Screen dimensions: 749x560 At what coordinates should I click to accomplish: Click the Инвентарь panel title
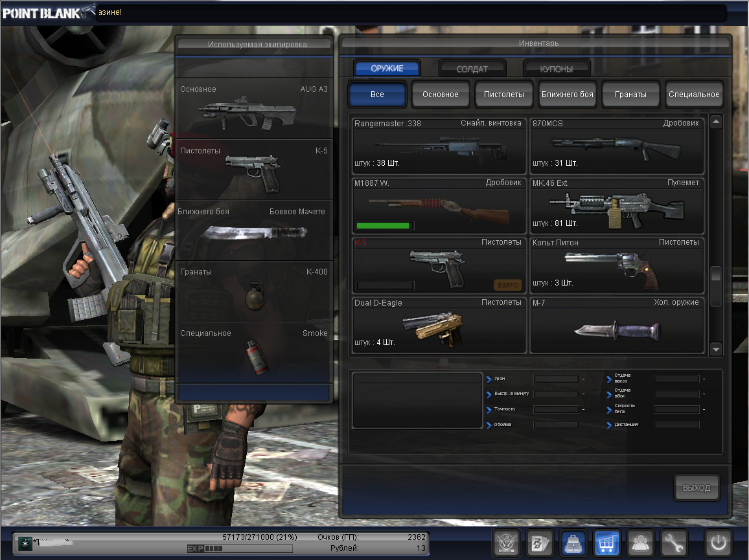coord(538,43)
